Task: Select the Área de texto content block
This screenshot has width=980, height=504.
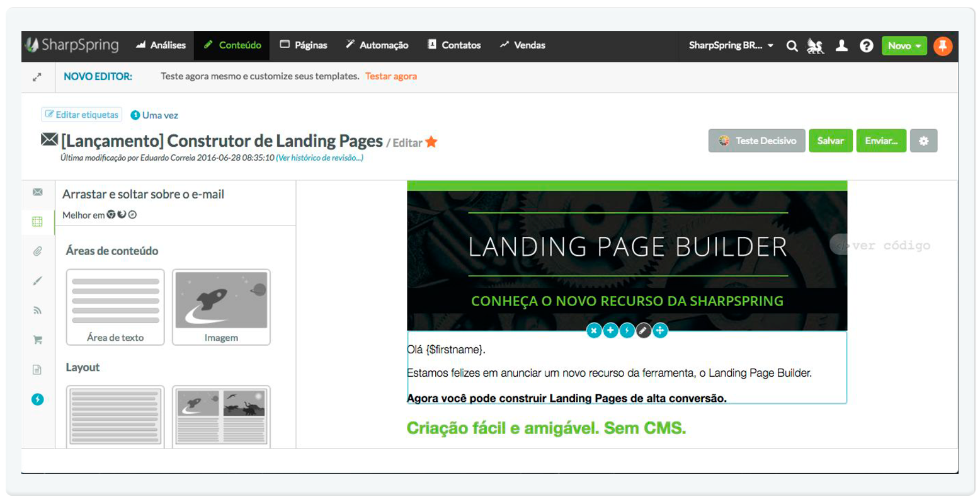Action: coord(115,307)
